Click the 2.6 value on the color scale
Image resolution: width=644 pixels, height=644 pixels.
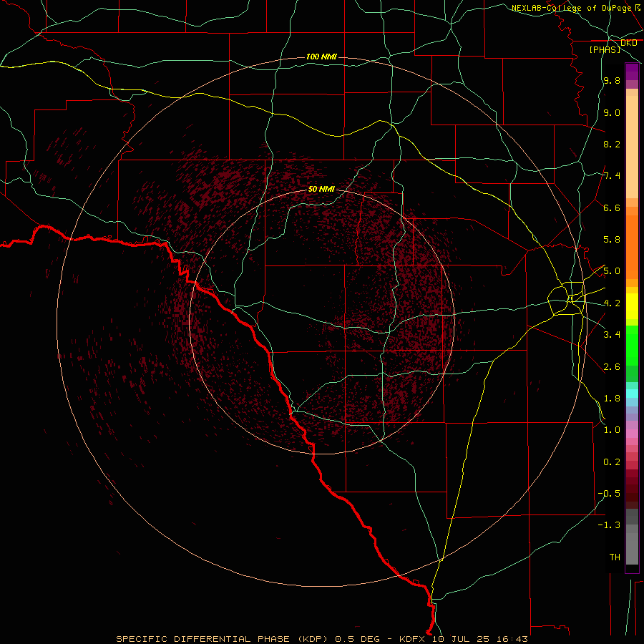point(612,367)
